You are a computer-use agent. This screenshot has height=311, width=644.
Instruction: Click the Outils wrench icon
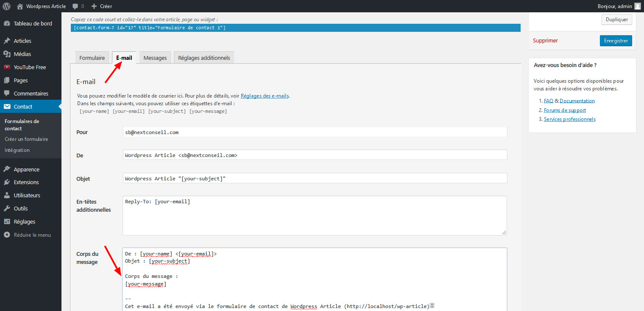click(x=7, y=208)
